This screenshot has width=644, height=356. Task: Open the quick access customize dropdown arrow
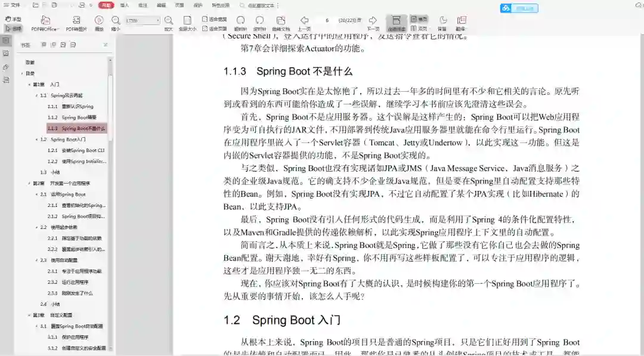click(91, 5)
